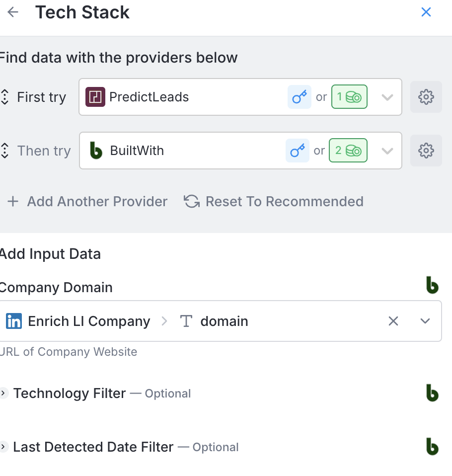Click the PredictLeads API key icon

299,97
